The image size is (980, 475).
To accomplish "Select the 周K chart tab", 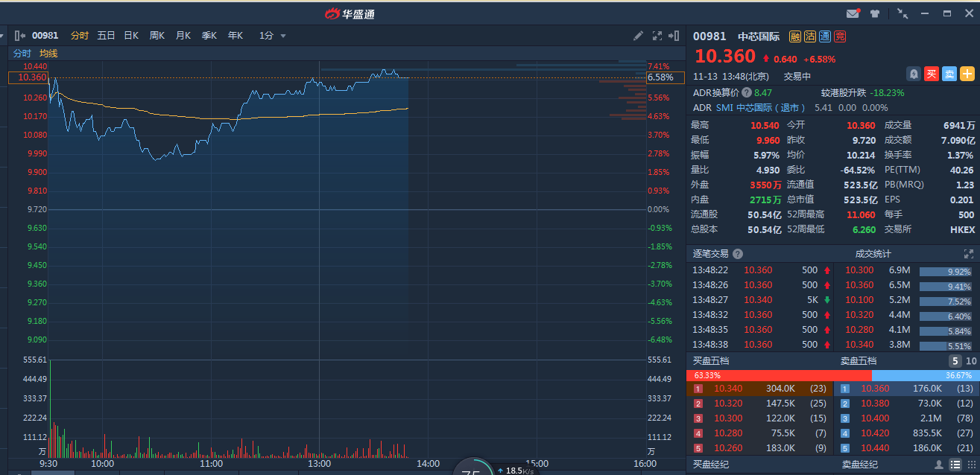I will coord(157,36).
